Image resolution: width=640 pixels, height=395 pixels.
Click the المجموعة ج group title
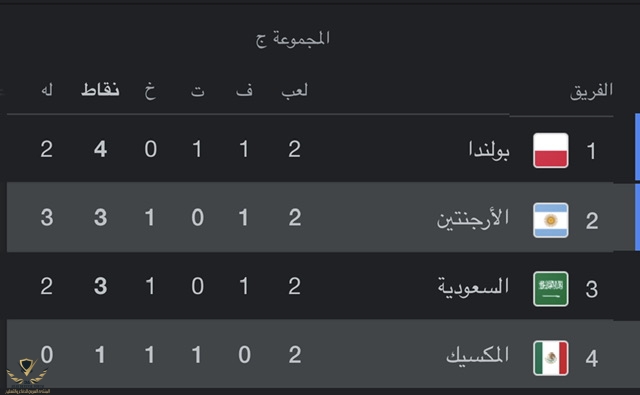pyautogui.click(x=292, y=39)
